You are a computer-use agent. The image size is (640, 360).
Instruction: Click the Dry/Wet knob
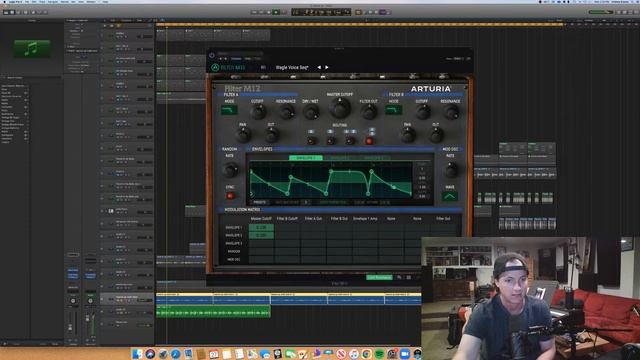click(x=311, y=112)
